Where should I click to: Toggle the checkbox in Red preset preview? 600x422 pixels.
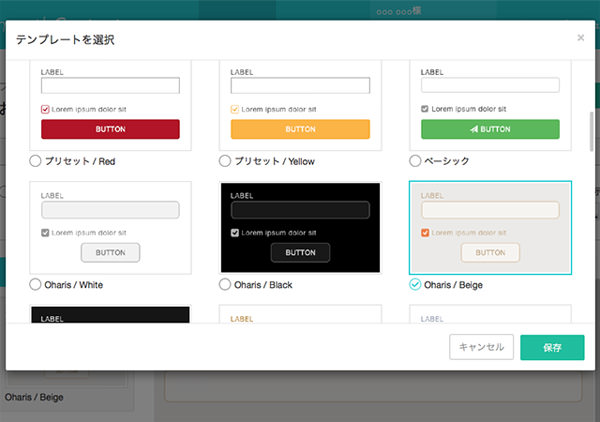[45, 109]
